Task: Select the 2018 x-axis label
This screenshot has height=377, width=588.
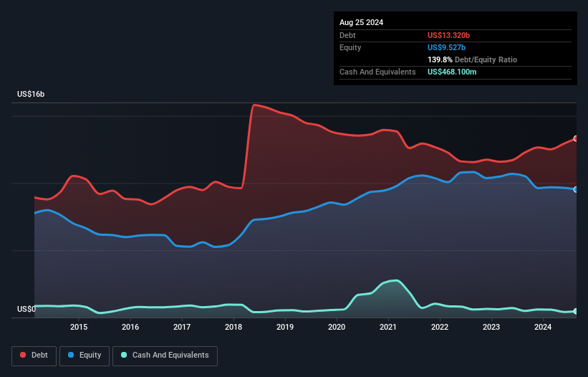Action: pos(233,327)
